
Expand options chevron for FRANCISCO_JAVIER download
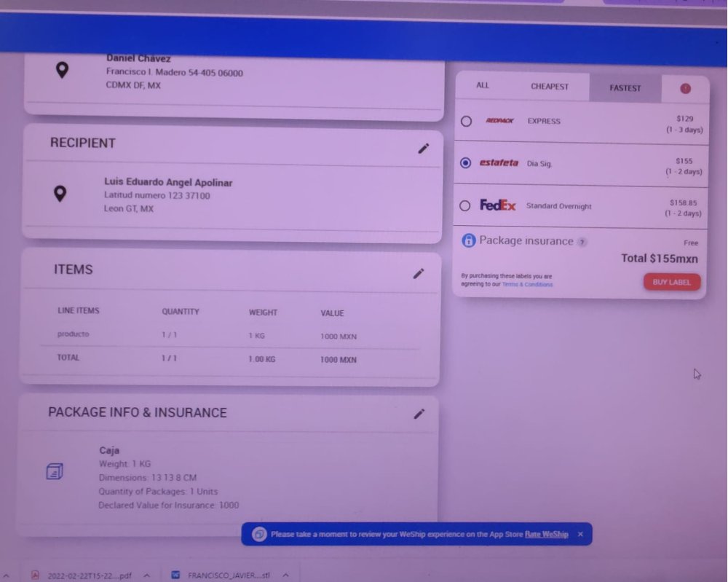285,575
